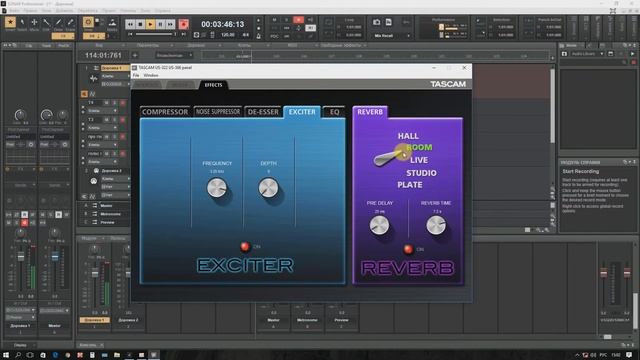
Task: Click the Rewind transport button
Action: [x=130, y=24]
